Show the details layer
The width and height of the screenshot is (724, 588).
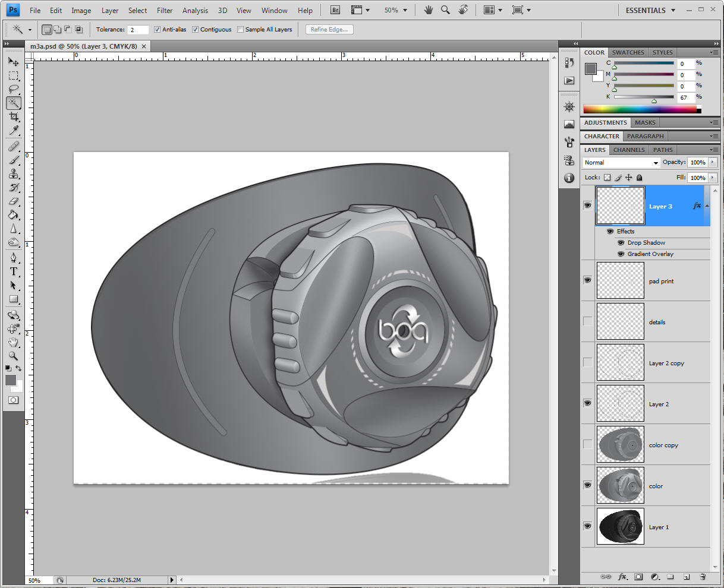[587, 321]
